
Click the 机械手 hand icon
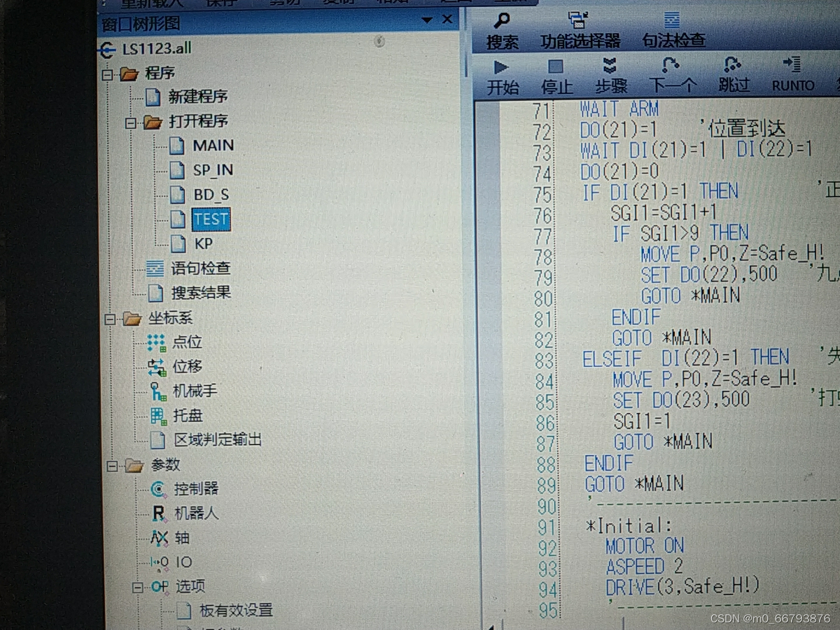pyautogui.click(x=158, y=391)
